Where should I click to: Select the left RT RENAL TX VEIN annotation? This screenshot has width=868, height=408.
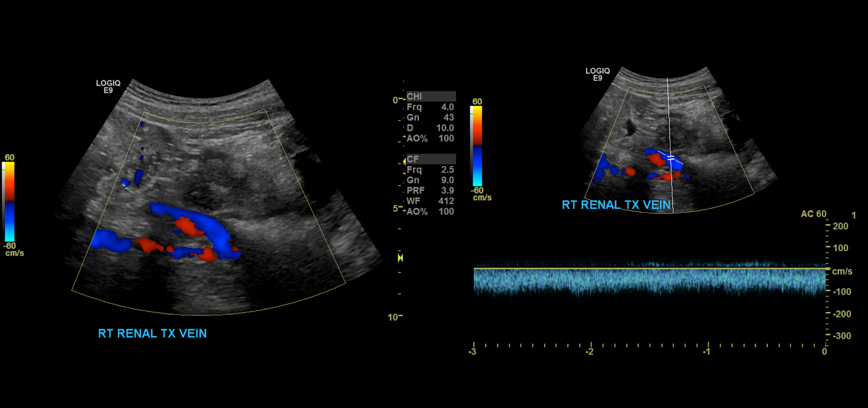152,334
